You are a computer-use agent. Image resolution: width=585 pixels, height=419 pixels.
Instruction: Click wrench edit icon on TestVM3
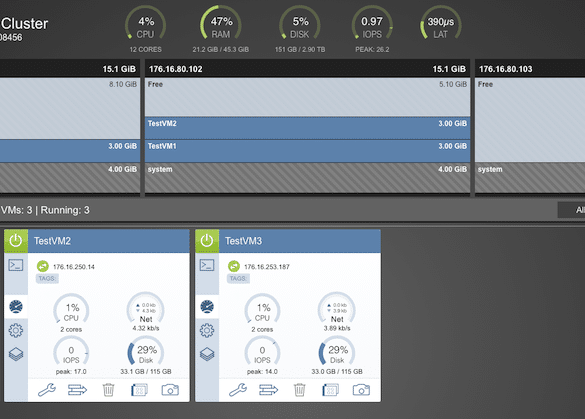238,390
